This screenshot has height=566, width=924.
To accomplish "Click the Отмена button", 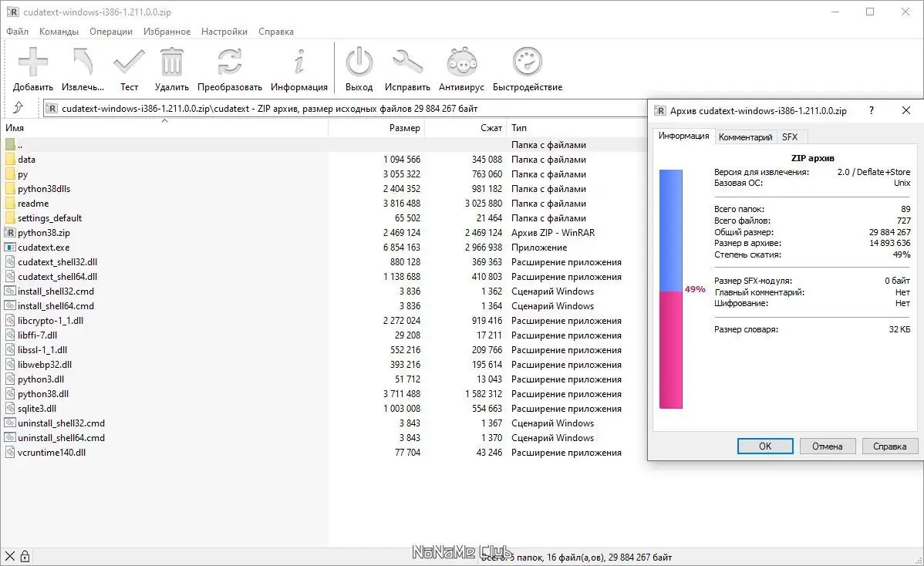I will tap(828, 446).
